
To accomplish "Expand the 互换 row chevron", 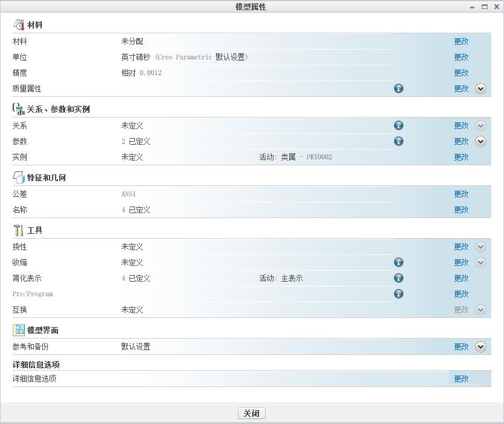I will 480,310.
